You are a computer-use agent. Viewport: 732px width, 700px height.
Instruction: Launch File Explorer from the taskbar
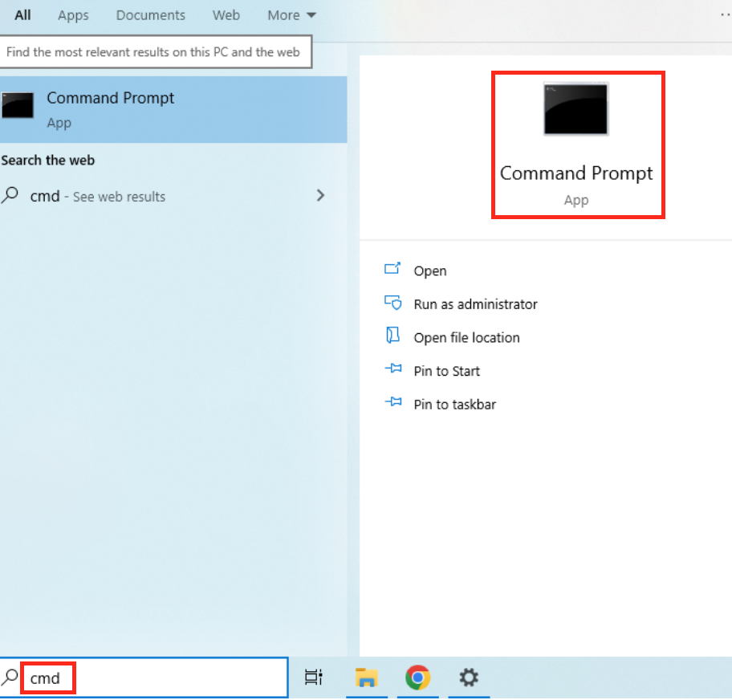[367, 678]
